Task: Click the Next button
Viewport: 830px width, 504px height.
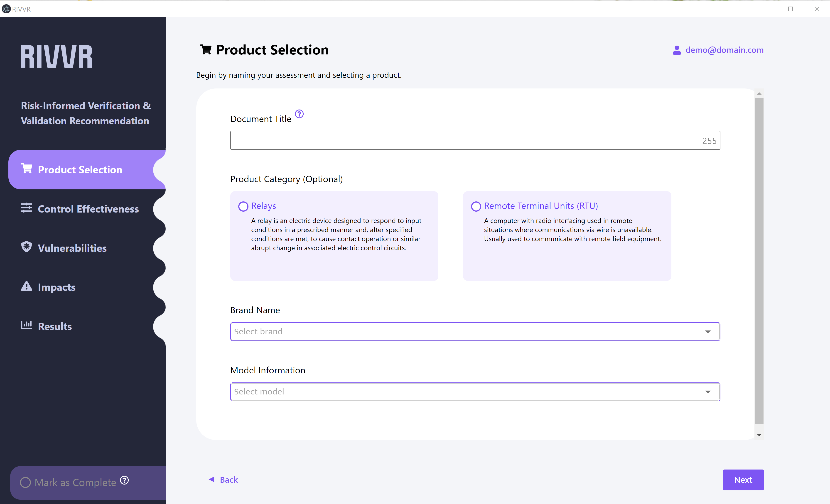Action: pos(743,480)
